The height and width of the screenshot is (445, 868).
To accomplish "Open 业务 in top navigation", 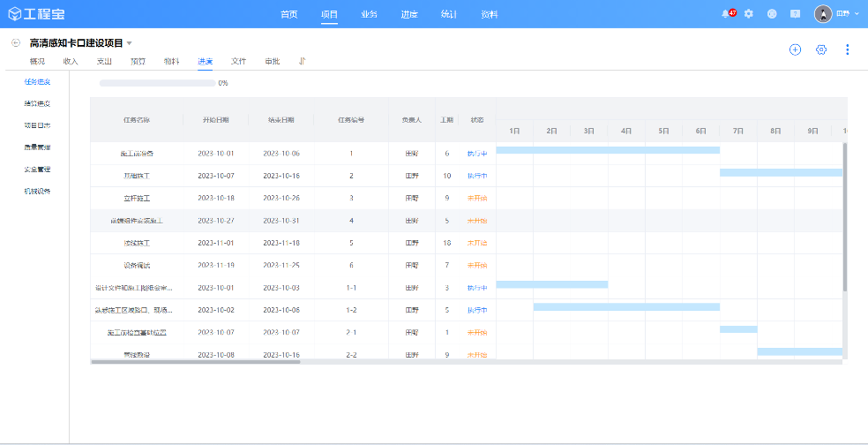I will [x=369, y=14].
